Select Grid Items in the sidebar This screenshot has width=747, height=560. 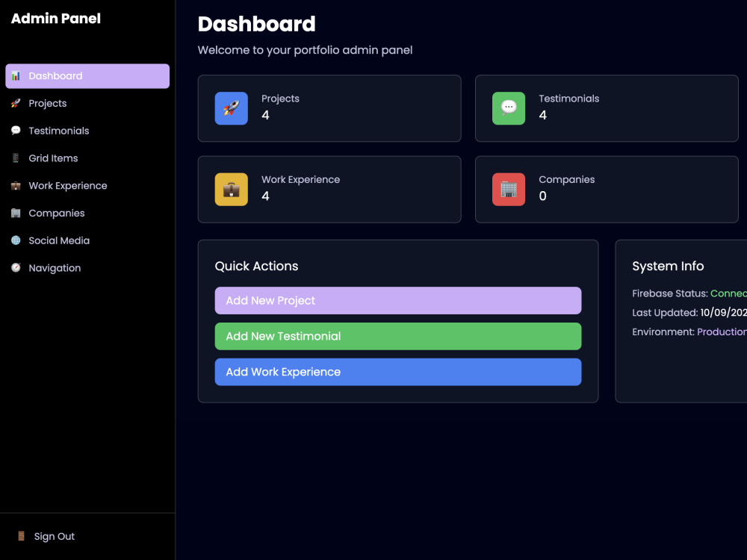87,158
